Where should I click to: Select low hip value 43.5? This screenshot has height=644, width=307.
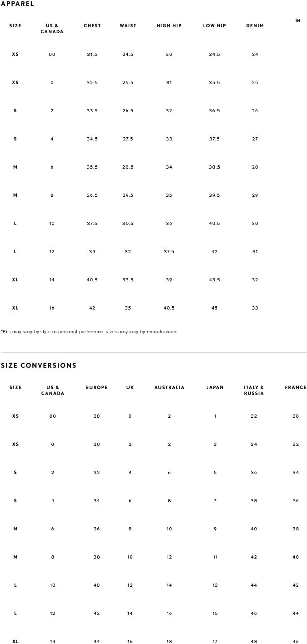(x=215, y=280)
